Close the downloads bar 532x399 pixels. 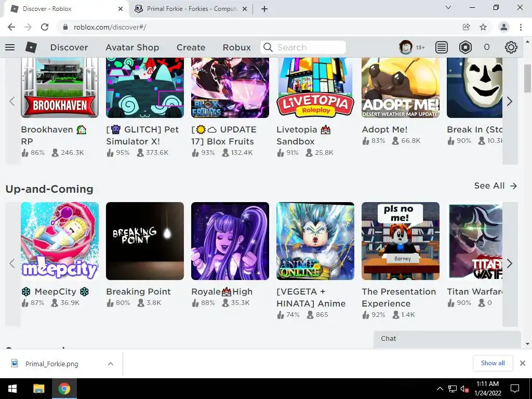[x=523, y=363]
